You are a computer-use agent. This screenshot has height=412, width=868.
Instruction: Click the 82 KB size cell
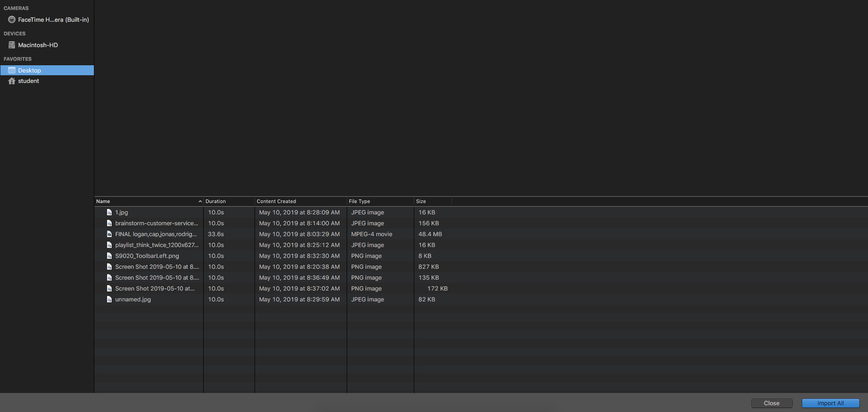click(x=427, y=299)
